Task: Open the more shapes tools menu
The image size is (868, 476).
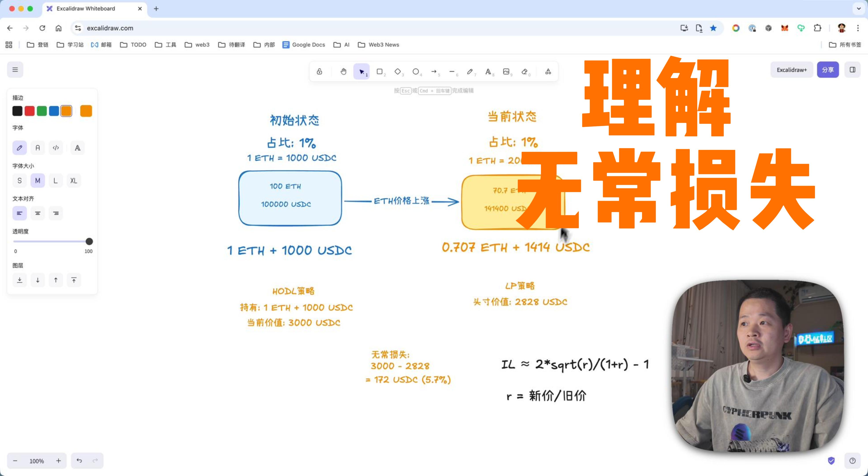Action: pos(548,71)
